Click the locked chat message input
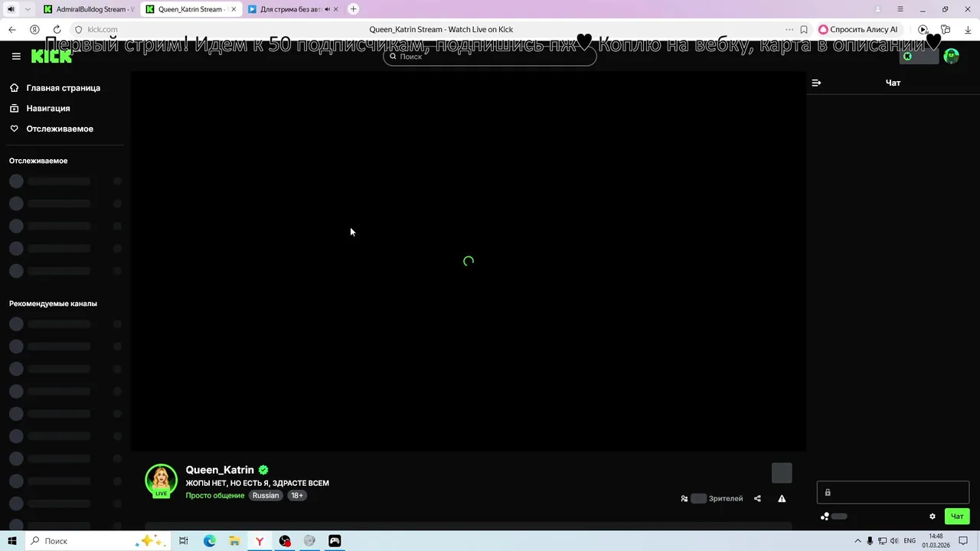Viewport: 980px width, 551px height. pos(893,492)
